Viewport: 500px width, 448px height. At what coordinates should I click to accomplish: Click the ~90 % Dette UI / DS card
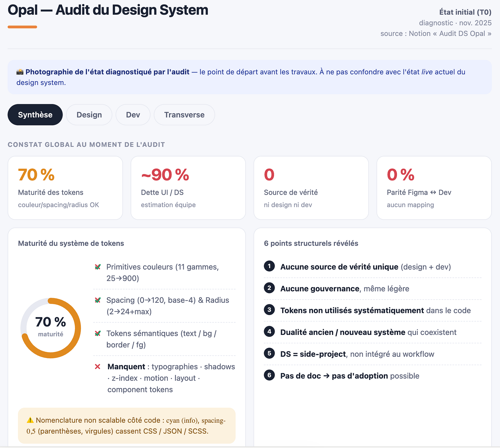coord(188,188)
